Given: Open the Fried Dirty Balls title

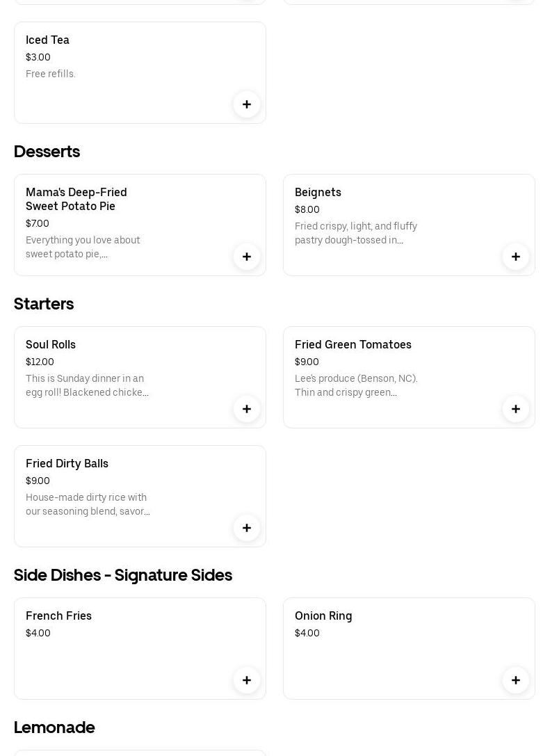Looking at the screenshot, I should tap(67, 464).
